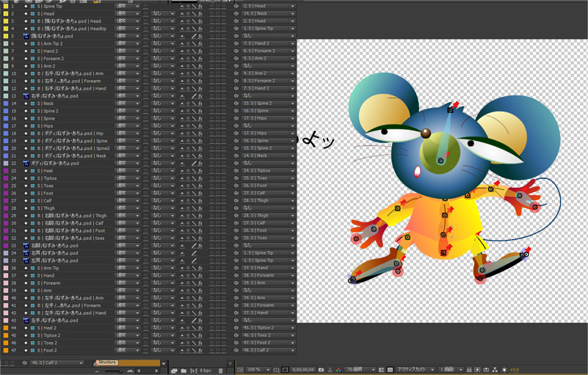Toggle the shy switch on Spine Tip layer
The width and height of the screenshot is (588, 375).
[x=183, y=6]
